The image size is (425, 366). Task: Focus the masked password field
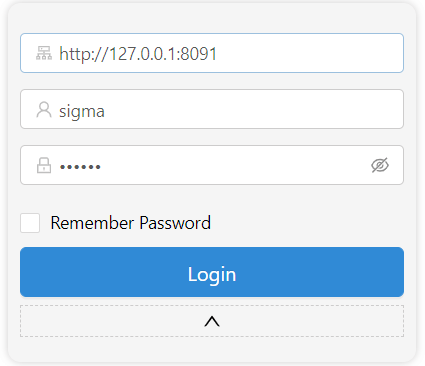[x=212, y=165]
